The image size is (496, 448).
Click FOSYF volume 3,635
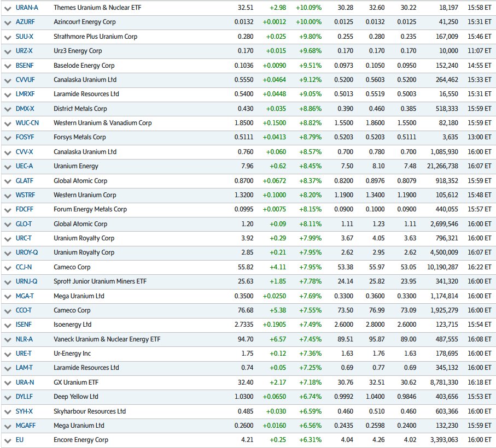[x=450, y=137]
